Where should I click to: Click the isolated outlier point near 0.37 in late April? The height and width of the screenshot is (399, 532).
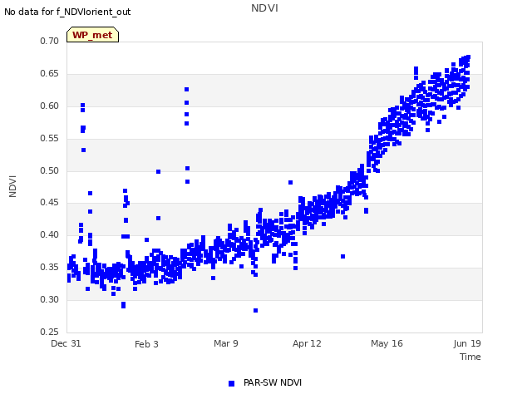[x=342, y=257]
